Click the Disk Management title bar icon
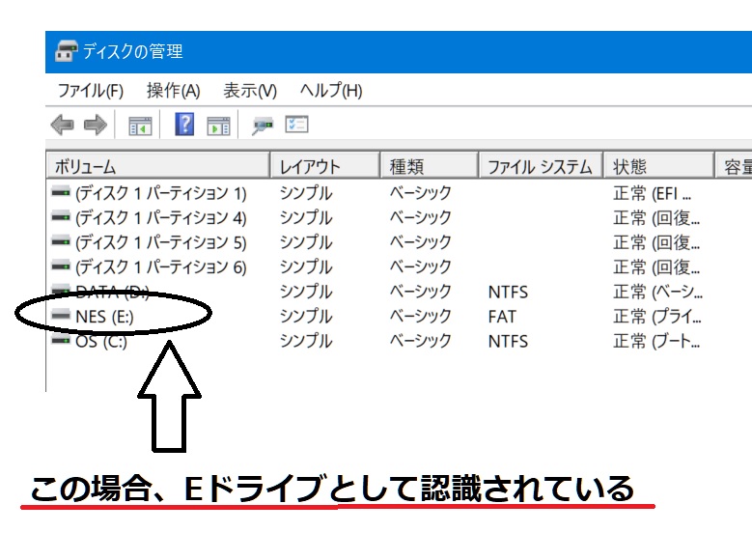 67,51
